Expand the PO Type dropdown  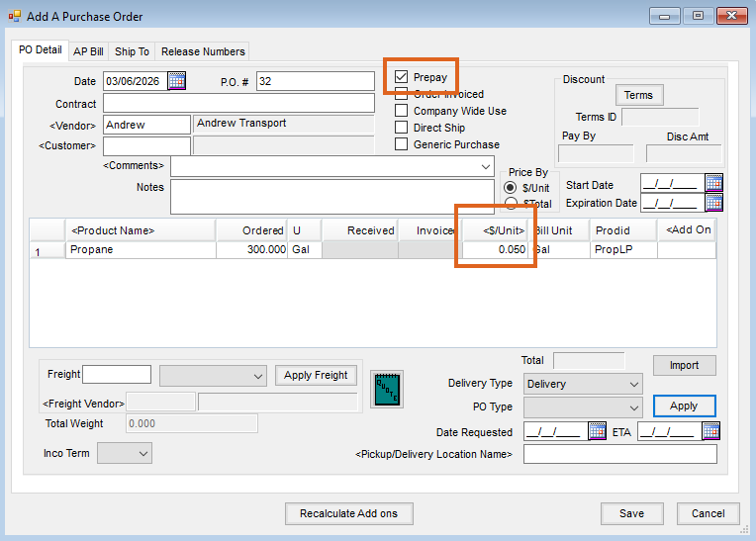[x=583, y=407]
